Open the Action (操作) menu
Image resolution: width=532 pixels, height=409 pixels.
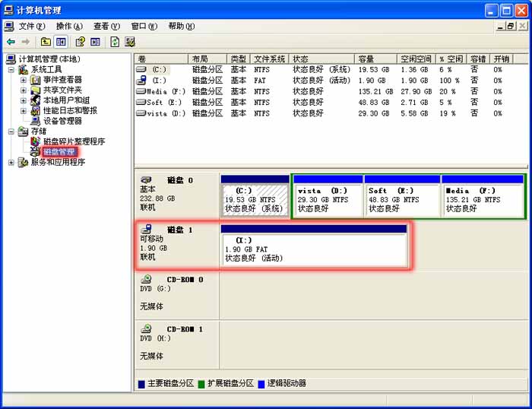pyautogui.click(x=68, y=26)
